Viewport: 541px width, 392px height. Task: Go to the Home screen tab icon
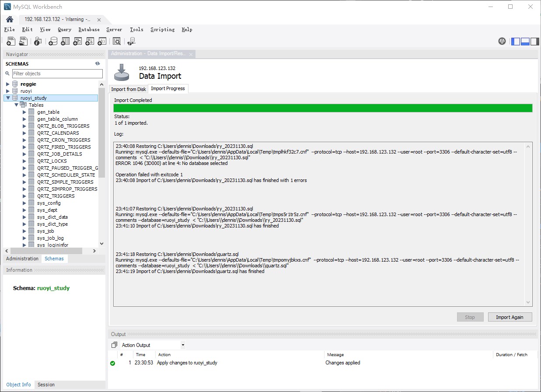click(9, 19)
